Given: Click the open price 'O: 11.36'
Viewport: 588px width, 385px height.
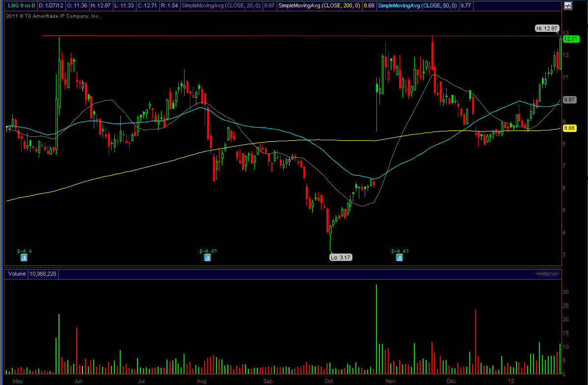Looking at the screenshot, I should coord(77,5).
